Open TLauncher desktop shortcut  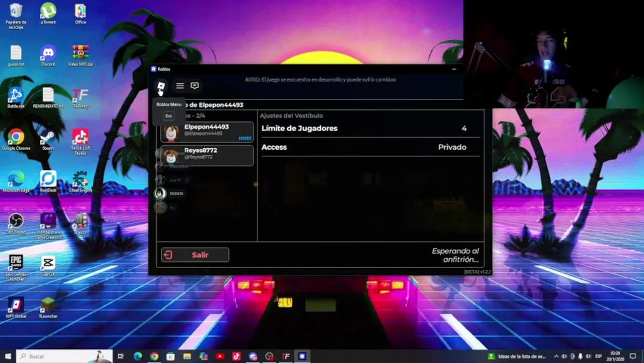click(48, 308)
